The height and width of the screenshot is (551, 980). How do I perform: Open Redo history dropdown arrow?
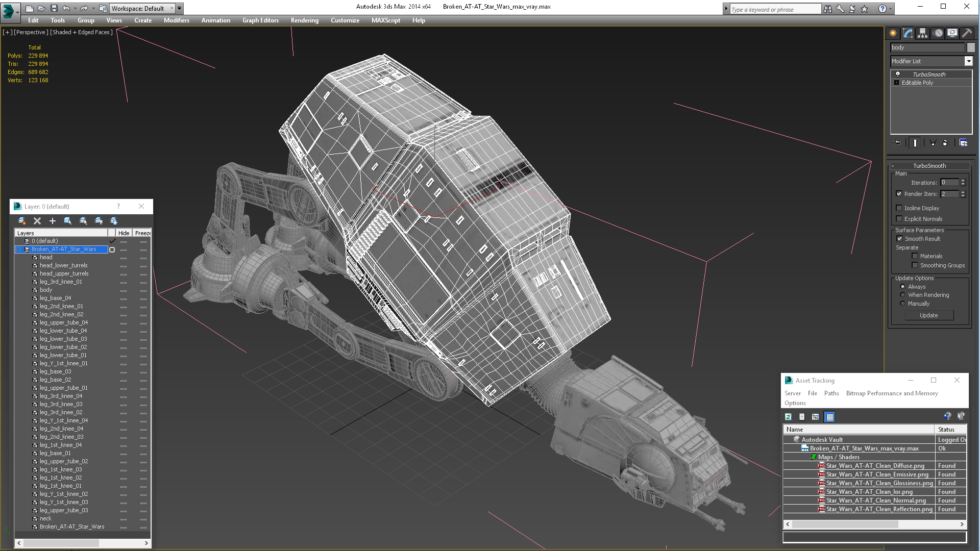[93, 8]
